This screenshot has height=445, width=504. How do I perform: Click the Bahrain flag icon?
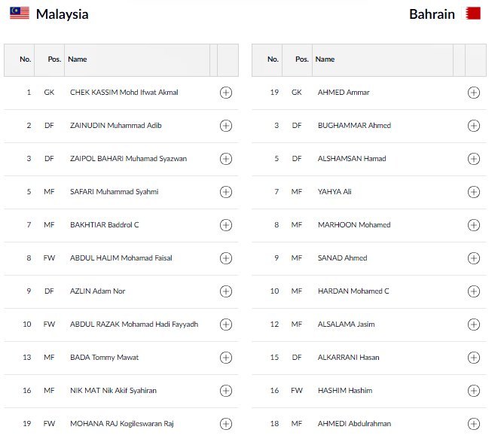472,14
